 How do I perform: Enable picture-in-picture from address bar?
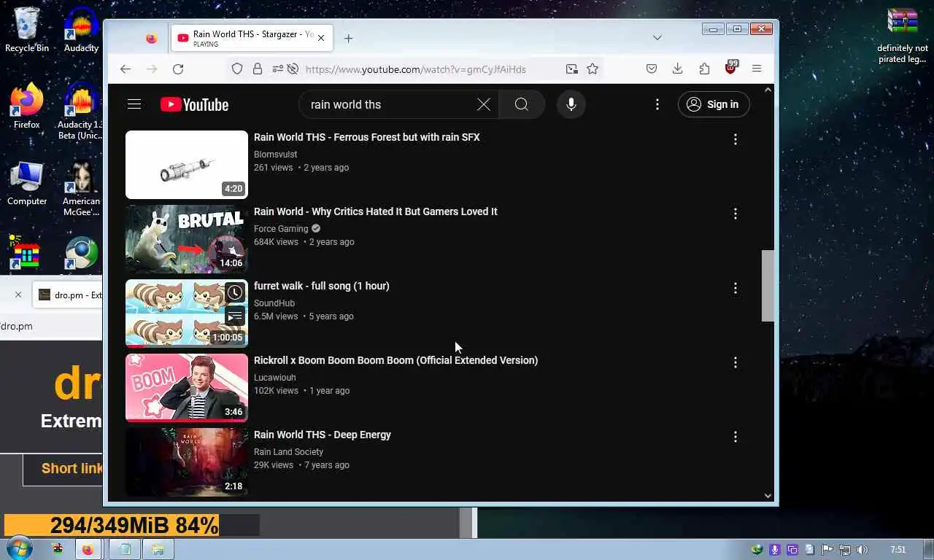point(571,69)
